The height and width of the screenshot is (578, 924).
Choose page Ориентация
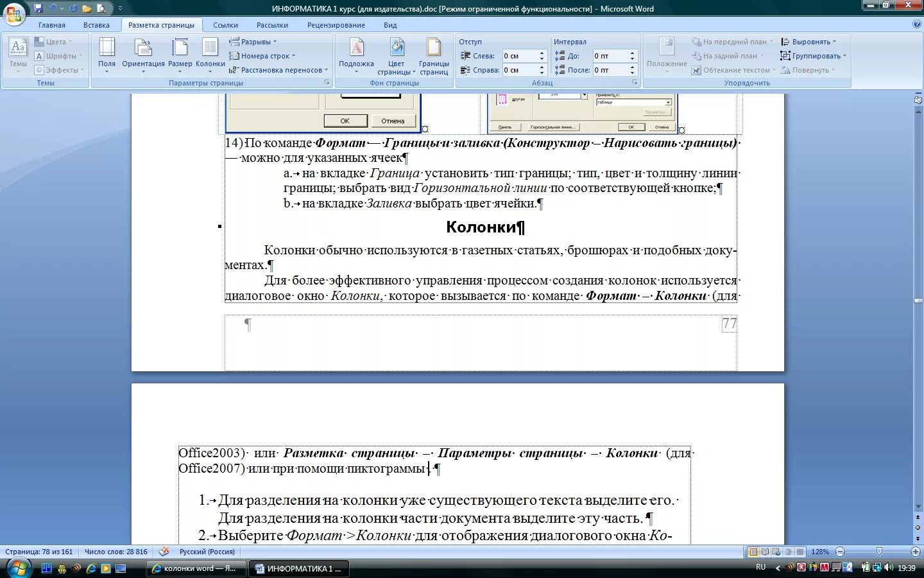pyautogui.click(x=143, y=55)
